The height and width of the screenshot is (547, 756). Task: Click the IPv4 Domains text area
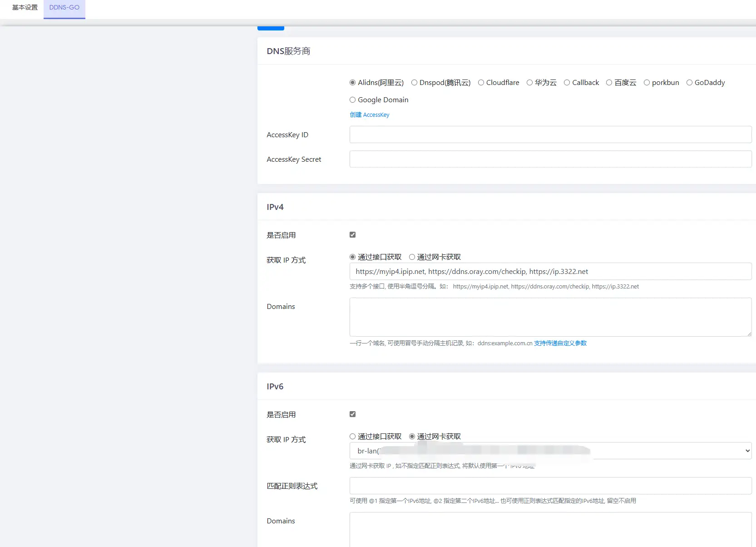point(550,317)
